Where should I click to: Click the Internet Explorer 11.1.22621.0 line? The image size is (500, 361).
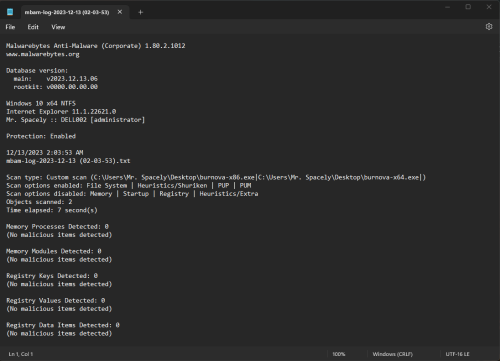tap(61, 112)
